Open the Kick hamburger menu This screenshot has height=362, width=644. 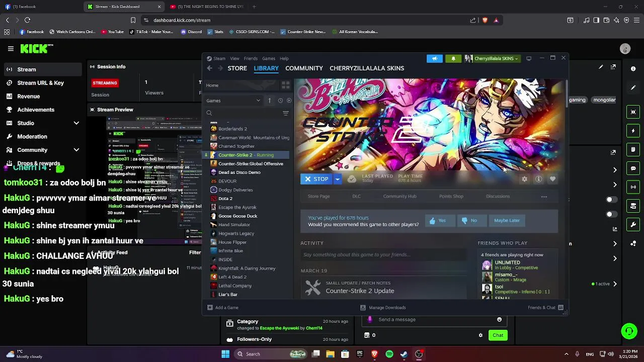(x=11, y=49)
